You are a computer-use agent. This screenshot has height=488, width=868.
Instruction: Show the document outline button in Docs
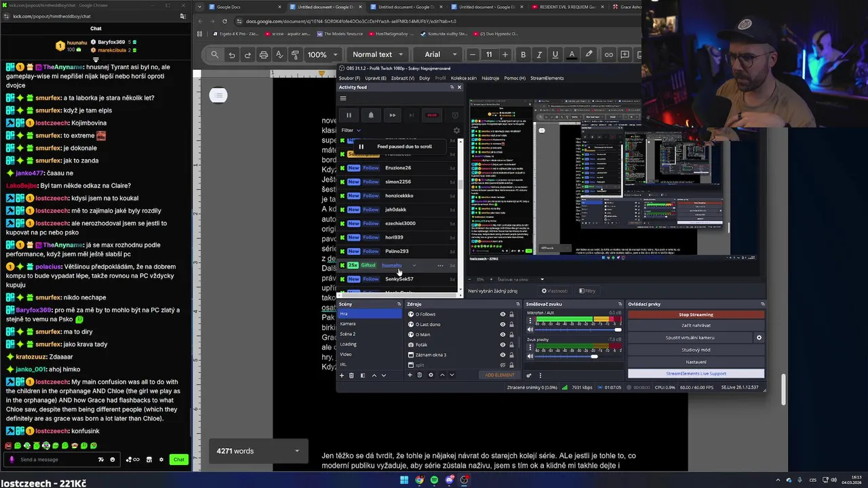tap(218, 95)
